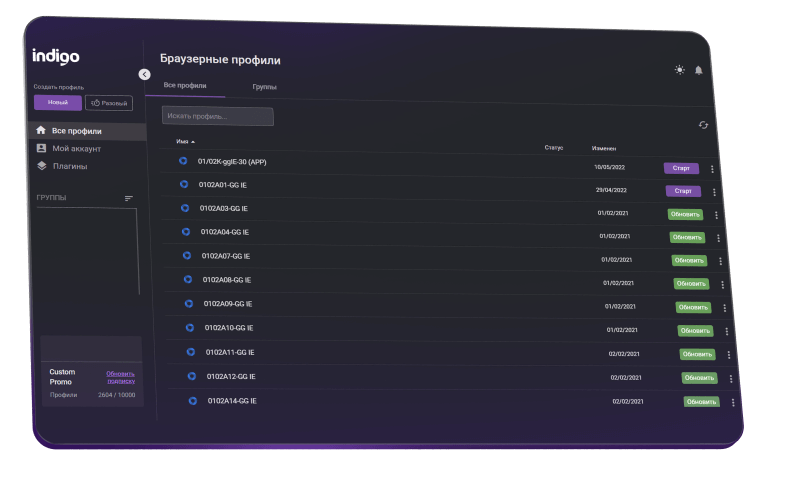The image size is (787, 484).
Task: Click the browser icon of profile 0102A03-GG IE
Action: [x=185, y=208]
